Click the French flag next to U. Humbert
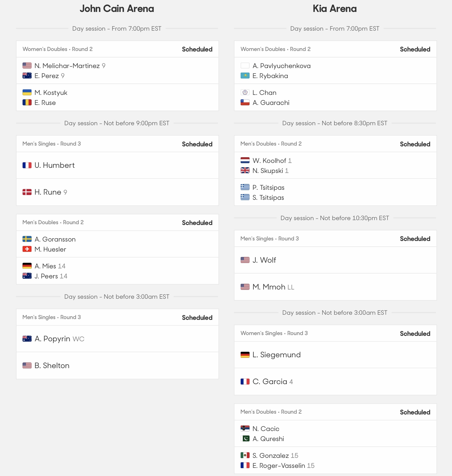Image resolution: width=452 pixels, height=476 pixels. click(27, 165)
